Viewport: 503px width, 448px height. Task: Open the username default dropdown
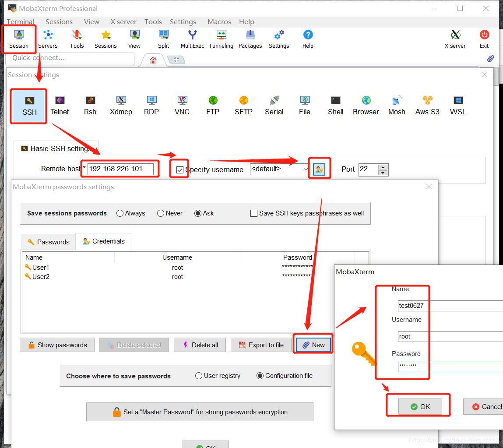(x=305, y=169)
